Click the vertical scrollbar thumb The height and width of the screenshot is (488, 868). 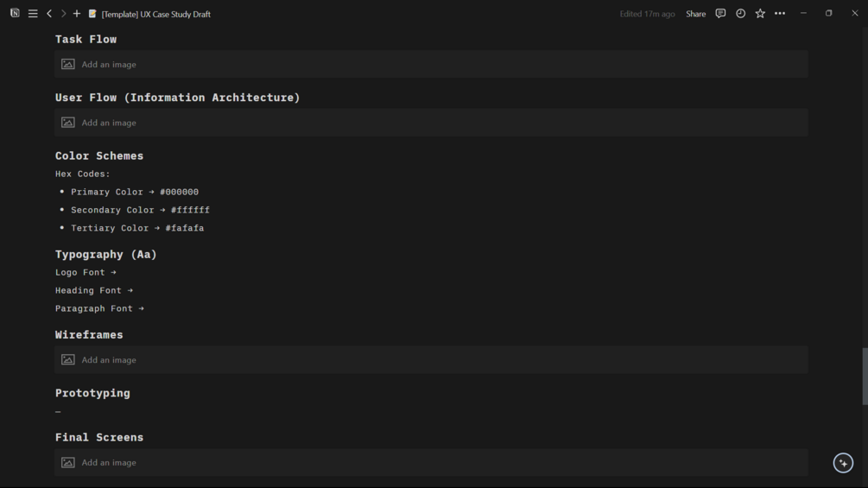click(x=865, y=376)
